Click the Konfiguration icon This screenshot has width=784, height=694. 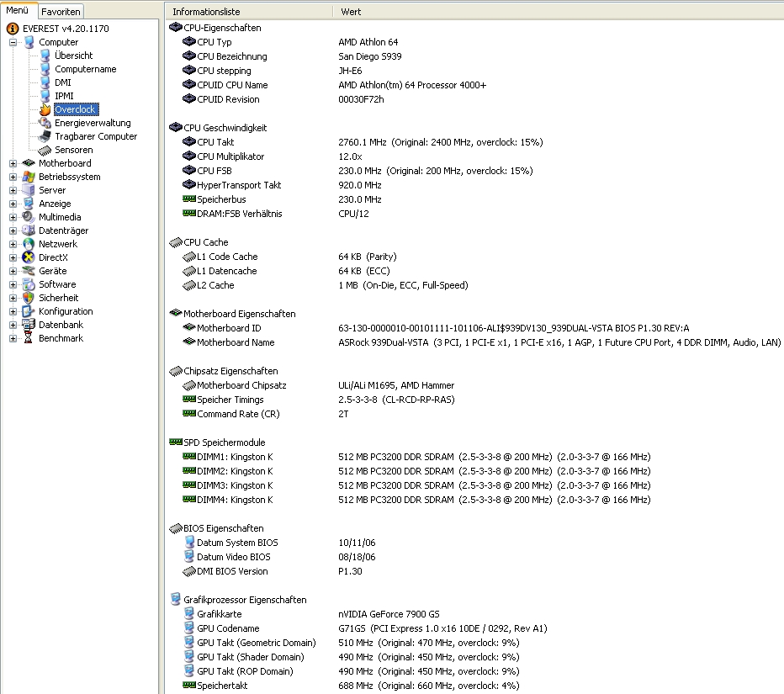tap(29, 311)
